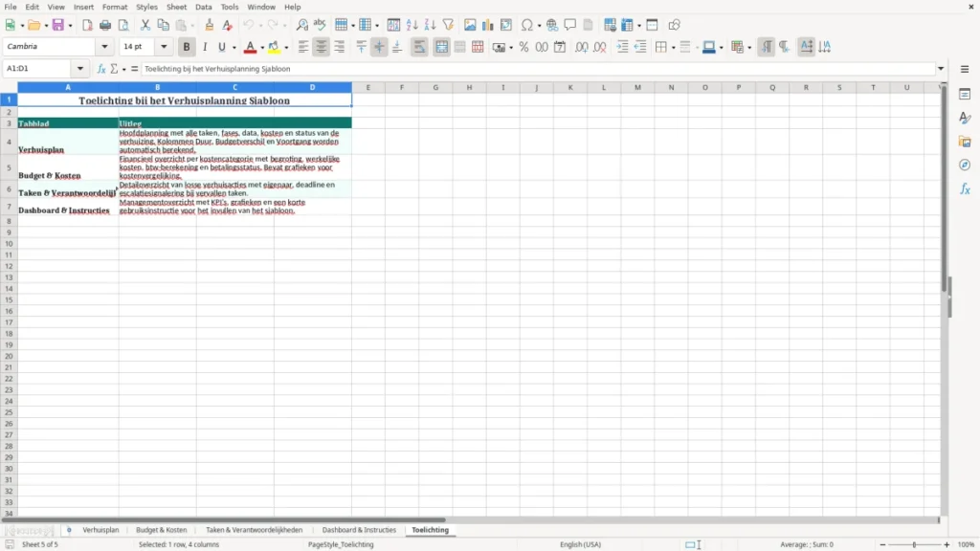Click the Cut scissors icon
The width and height of the screenshot is (980, 551).
(145, 25)
